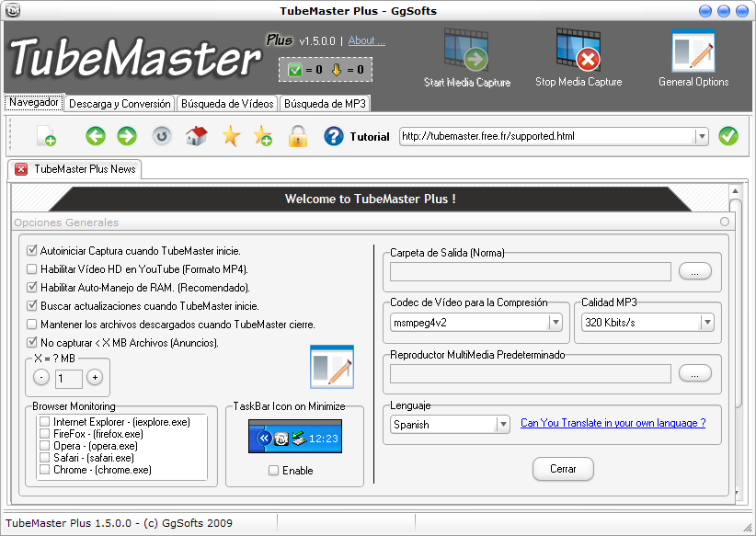Screen dimensions: 756x536
Task: Click Can You Translate link
Action: pyautogui.click(x=613, y=424)
